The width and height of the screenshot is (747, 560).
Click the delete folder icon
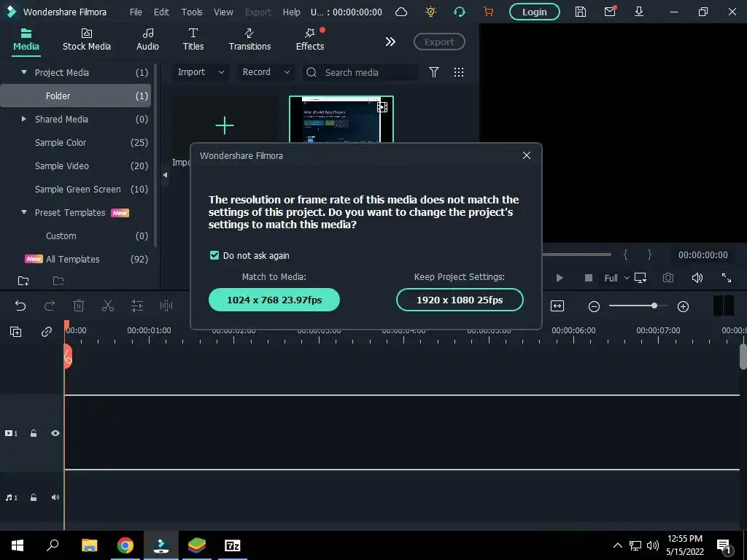click(x=58, y=281)
